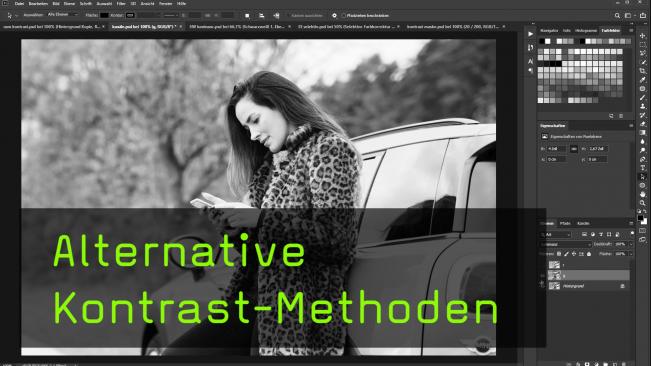Delete swatch via trash icon in Farbfelder
The height and width of the screenshot is (366, 651).
coord(621,116)
